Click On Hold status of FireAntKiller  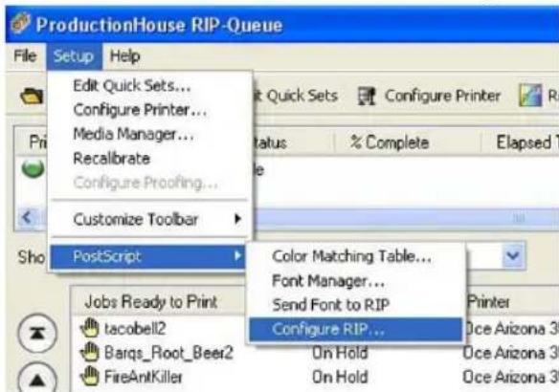[x=340, y=377]
